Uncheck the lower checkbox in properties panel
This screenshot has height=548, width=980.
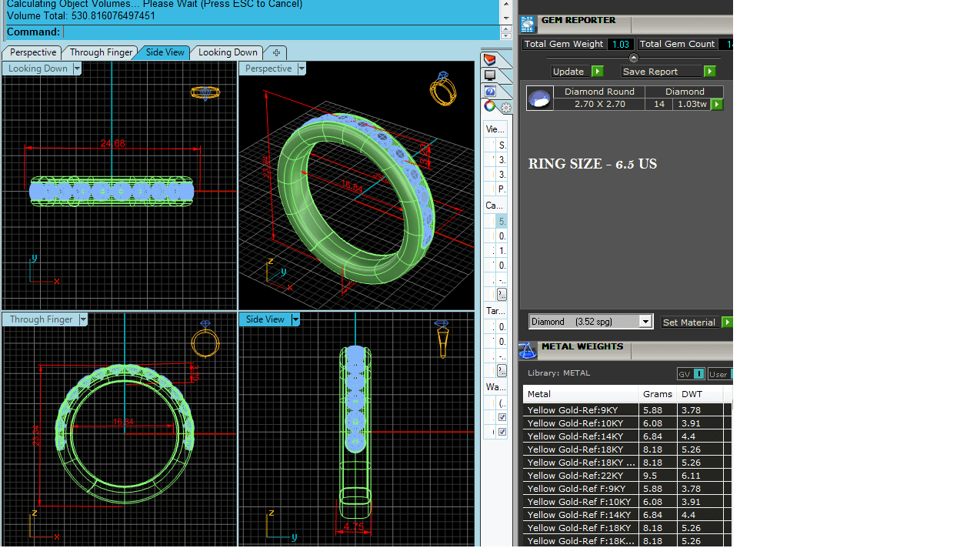click(502, 432)
